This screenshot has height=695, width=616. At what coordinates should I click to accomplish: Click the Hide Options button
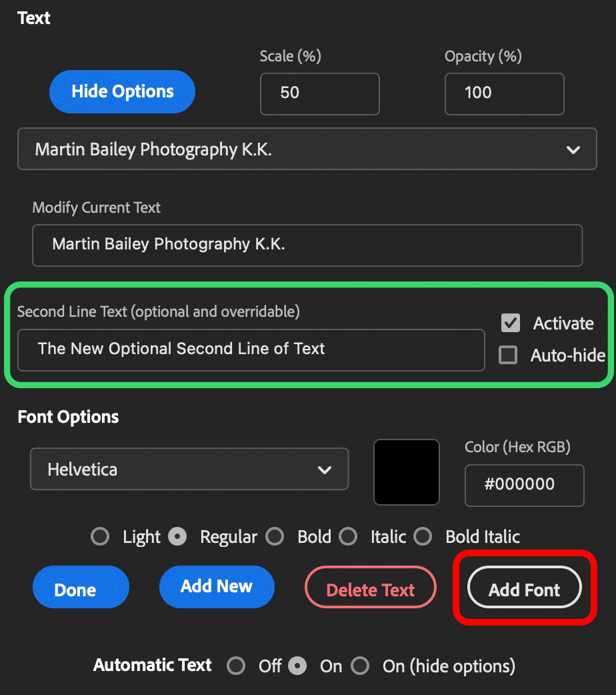(122, 91)
